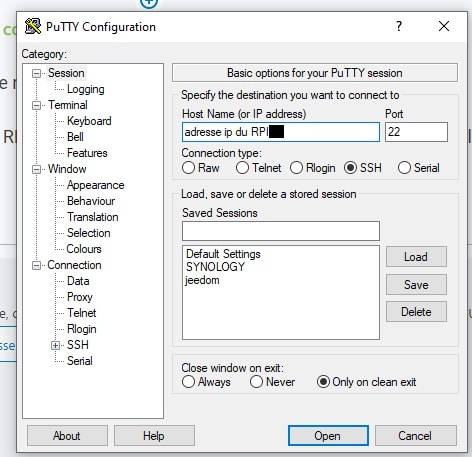
Task: Collapse the Session category node
Action: (x=36, y=73)
